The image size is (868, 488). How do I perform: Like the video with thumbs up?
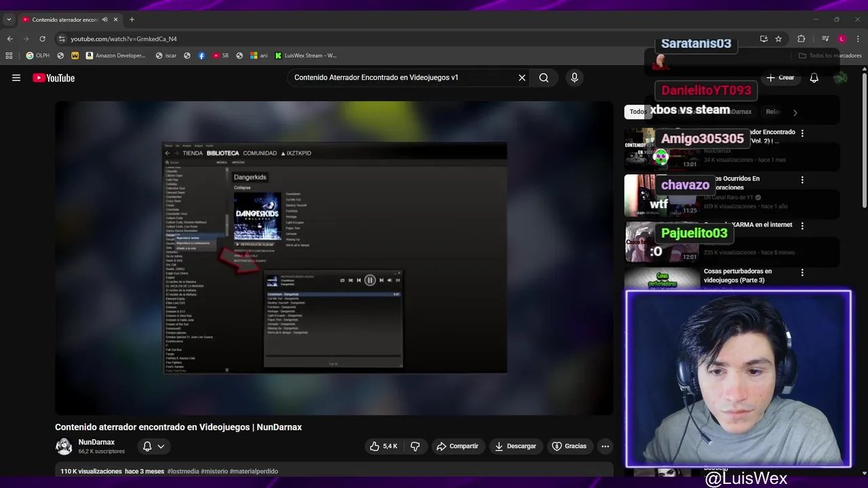[383, 446]
